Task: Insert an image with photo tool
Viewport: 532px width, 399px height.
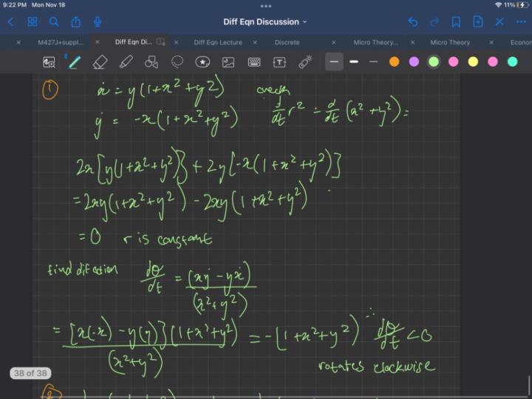Action: click(x=228, y=62)
